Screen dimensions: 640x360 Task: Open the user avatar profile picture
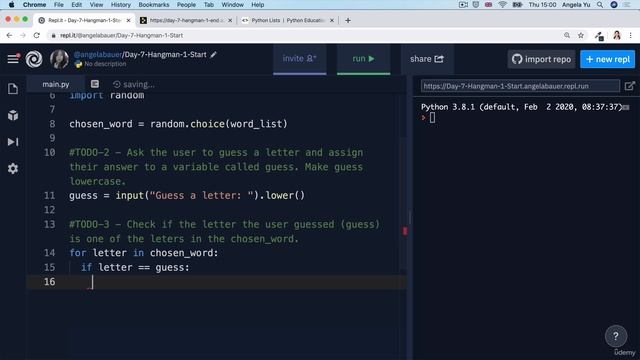point(59,59)
